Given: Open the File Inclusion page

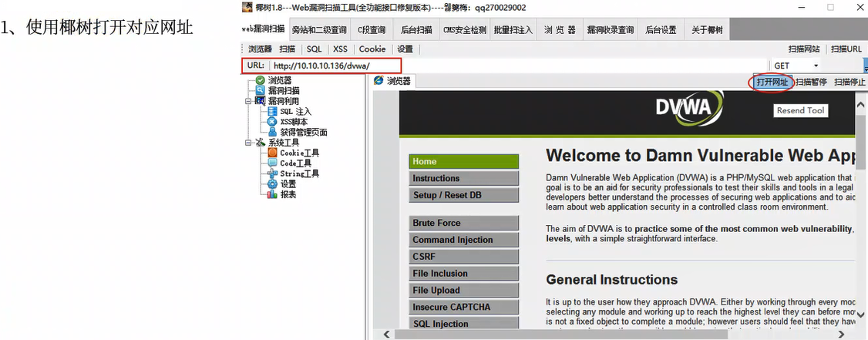Looking at the screenshot, I should coord(464,274).
